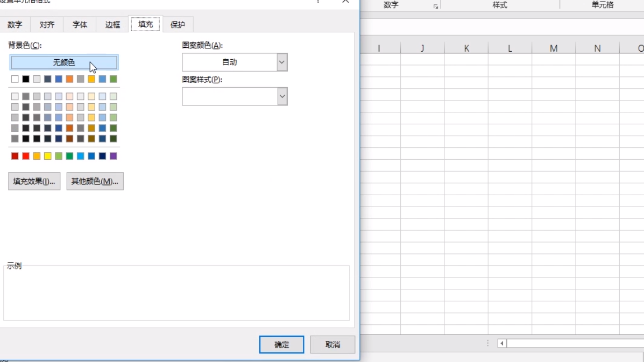The width and height of the screenshot is (644, 362).
Task: Switch to the 数字 tab
Action: point(15,25)
